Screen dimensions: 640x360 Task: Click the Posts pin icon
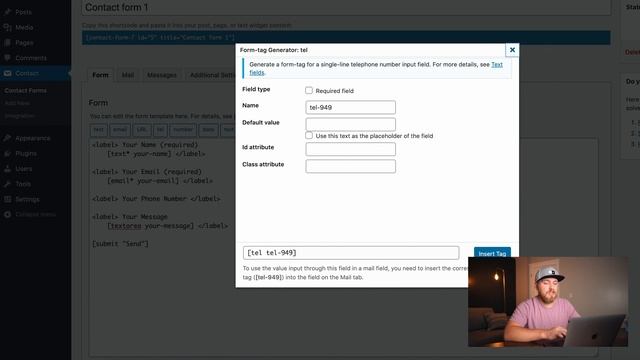point(7,12)
